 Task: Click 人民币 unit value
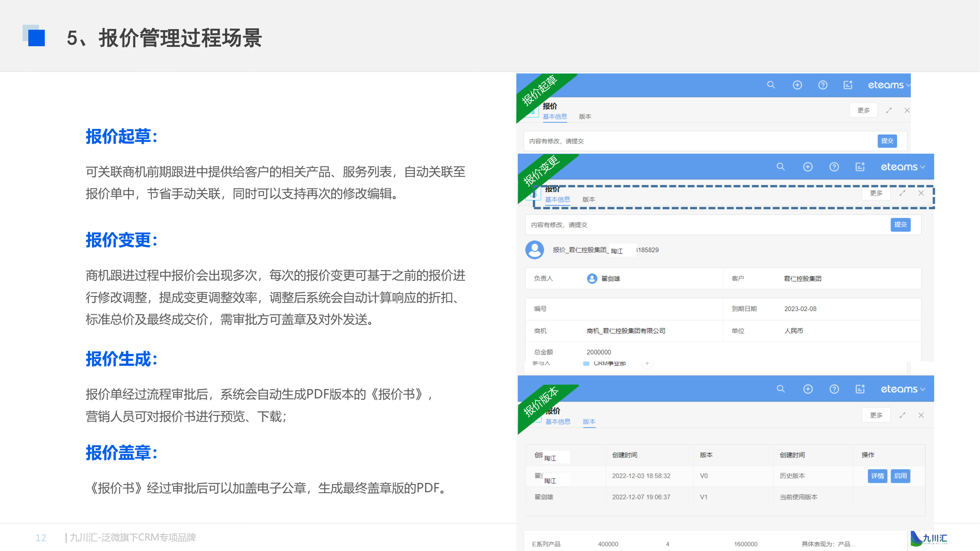tap(793, 331)
